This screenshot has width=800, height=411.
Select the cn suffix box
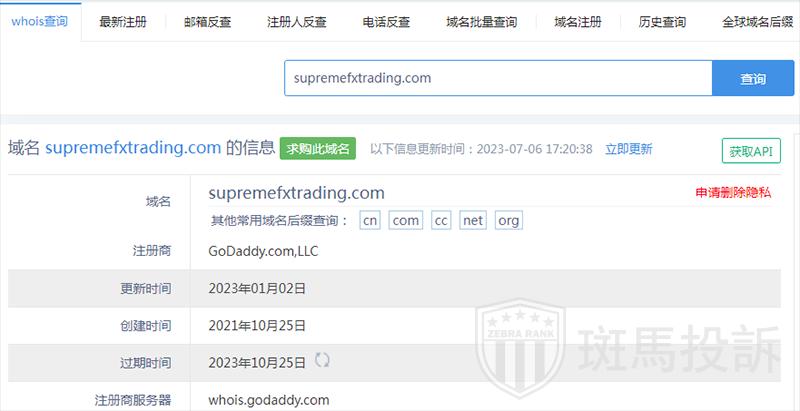(x=370, y=221)
